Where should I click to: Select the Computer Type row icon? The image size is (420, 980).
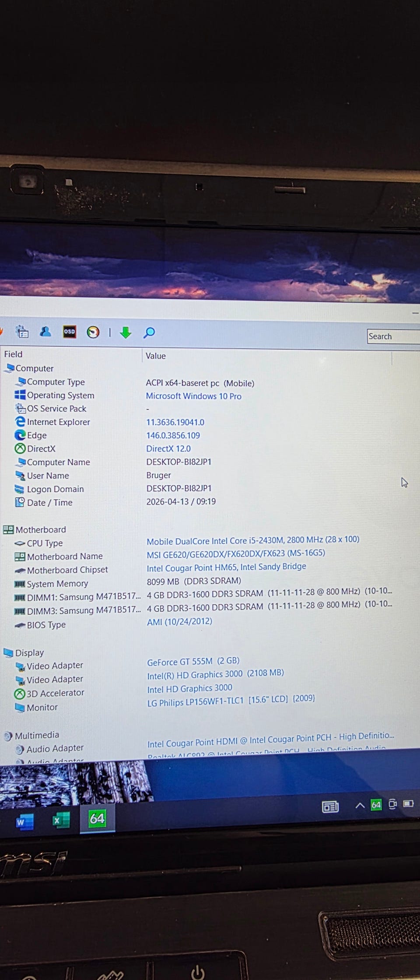(x=21, y=381)
